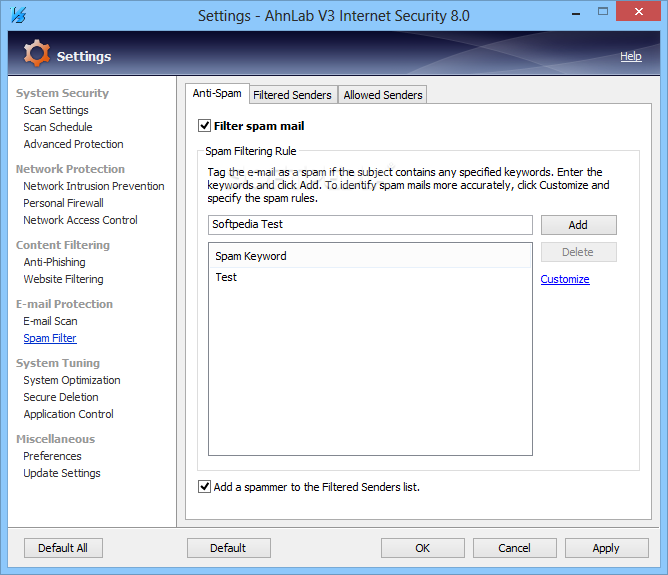
Task: Maximize the Settings window
Action: coord(603,12)
